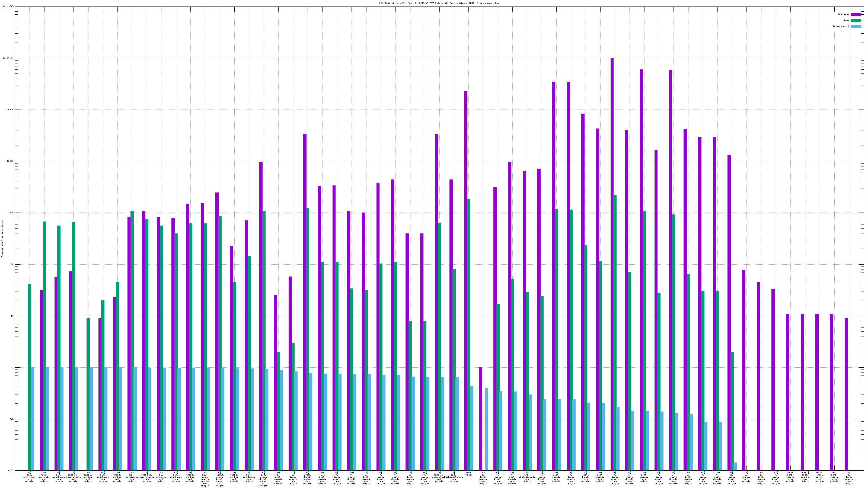Click the 1x10^(6) y-axis tick label
868x488 pixels.
pos(8,58)
